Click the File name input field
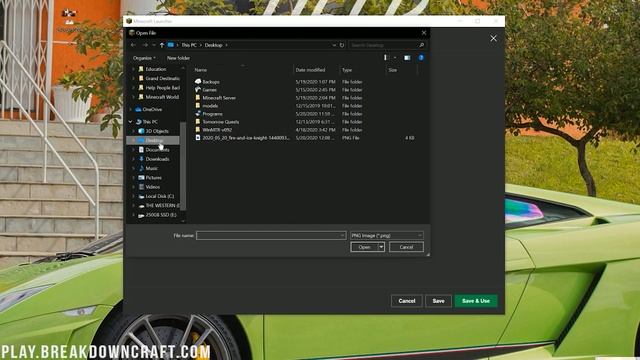 tap(271, 236)
